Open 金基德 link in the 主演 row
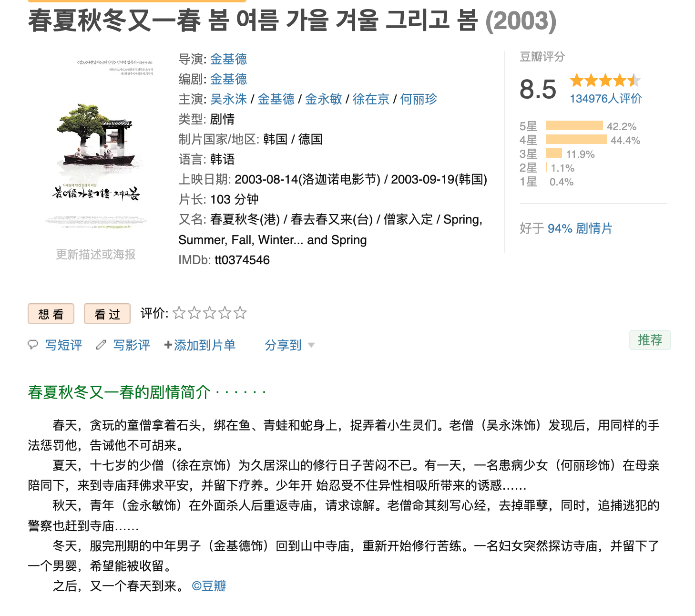695x616 pixels. pyautogui.click(x=276, y=99)
